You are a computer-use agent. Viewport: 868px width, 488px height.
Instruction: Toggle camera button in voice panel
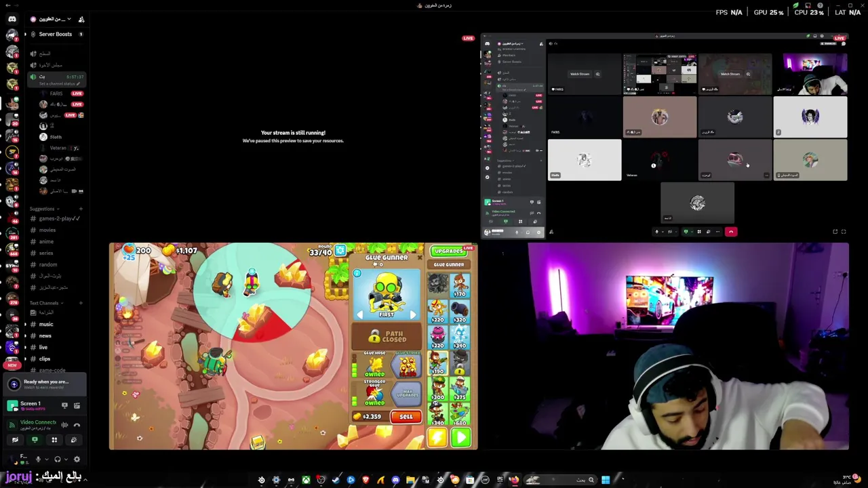tap(15, 440)
